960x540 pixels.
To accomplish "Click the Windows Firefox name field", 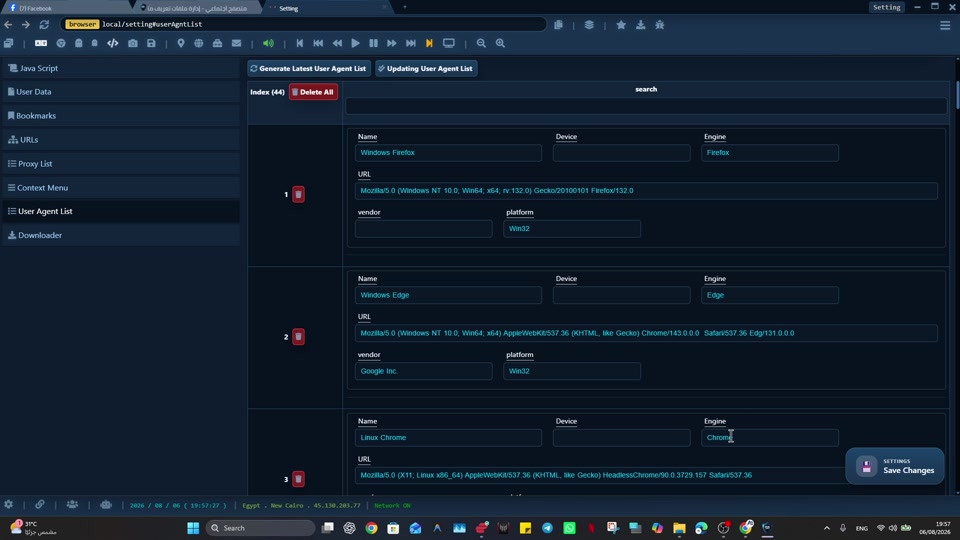I will point(448,153).
